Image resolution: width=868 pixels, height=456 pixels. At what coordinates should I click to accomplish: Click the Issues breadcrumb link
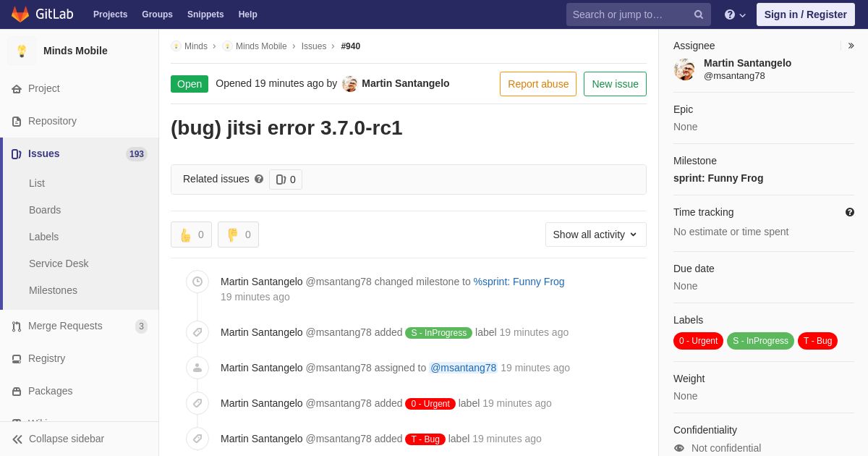(314, 46)
